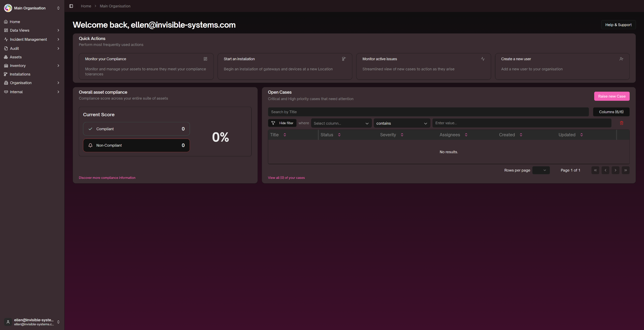The height and width of the screenshot is (330, 644).
Task: Toggle the Compliant score row
Action: pos(136,129)
